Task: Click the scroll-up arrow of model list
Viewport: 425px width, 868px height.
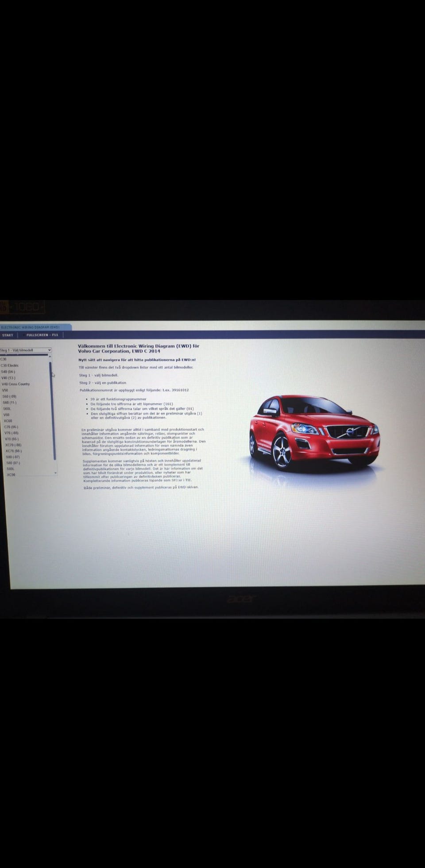Action: click(x=50, y=356)
